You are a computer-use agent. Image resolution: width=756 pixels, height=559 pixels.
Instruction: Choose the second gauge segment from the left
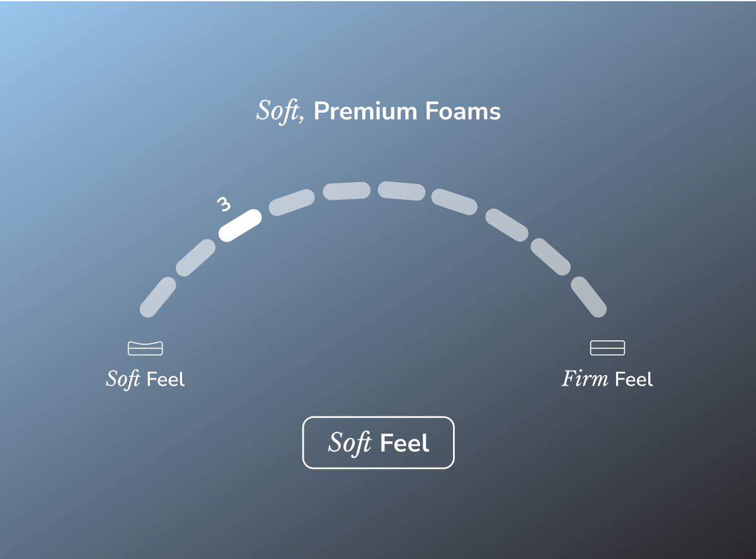tap(195, 258)
